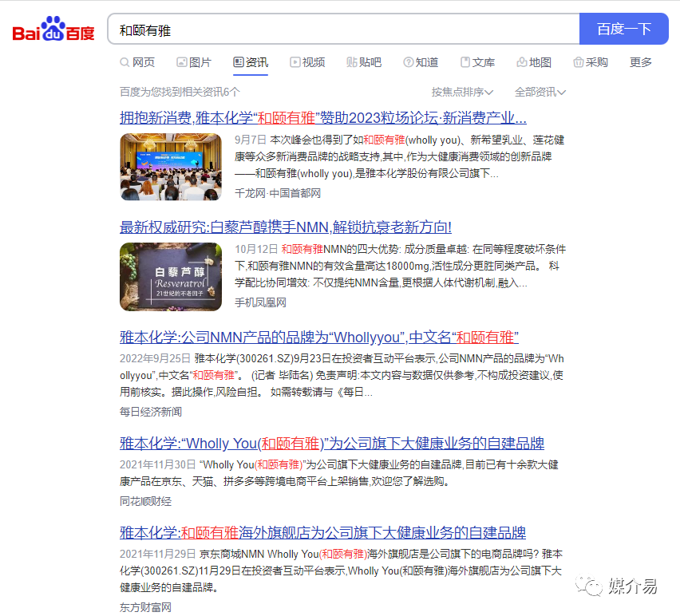The height and width of the screenshot is (616, 680).
Task: Click the date 10月12日 in second result
Action: [x=256, y=249]
